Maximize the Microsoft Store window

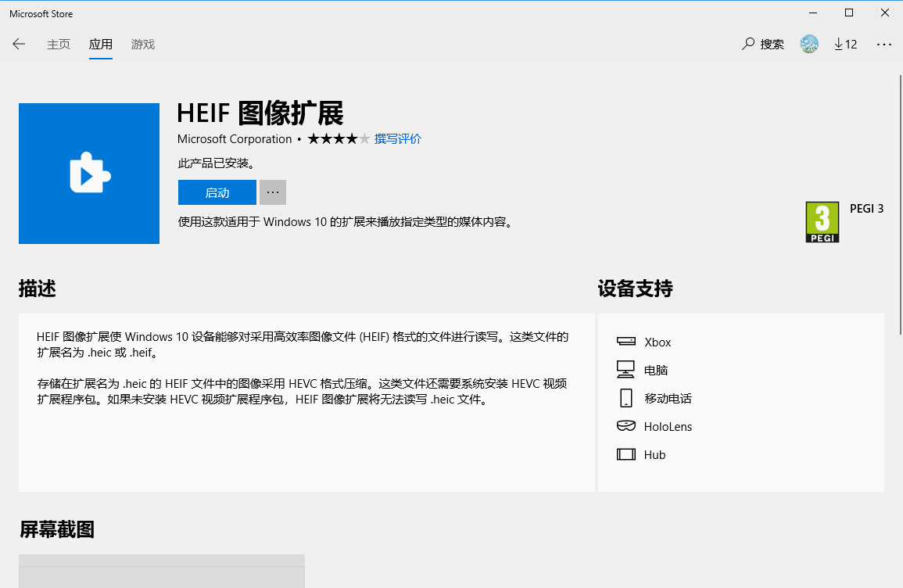[x=849, y=13]
